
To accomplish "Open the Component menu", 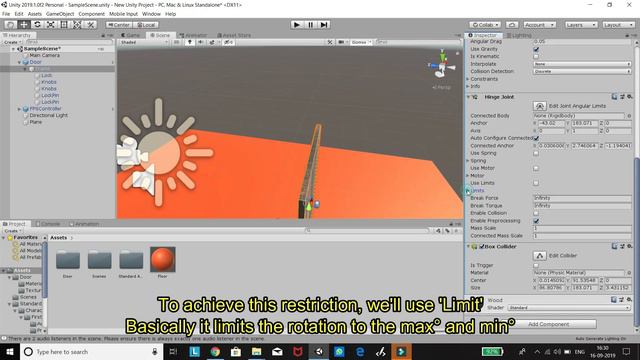I will (x=91, y=14).
